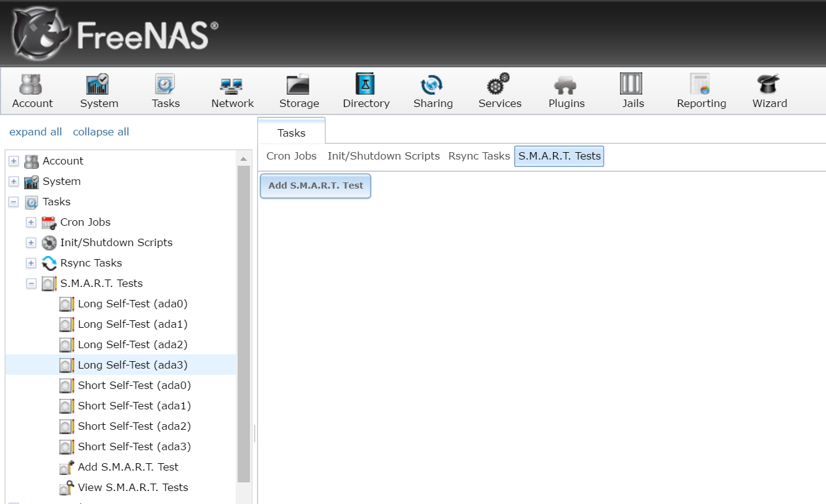Click the FreeNAS shark logo

[41, 34]
